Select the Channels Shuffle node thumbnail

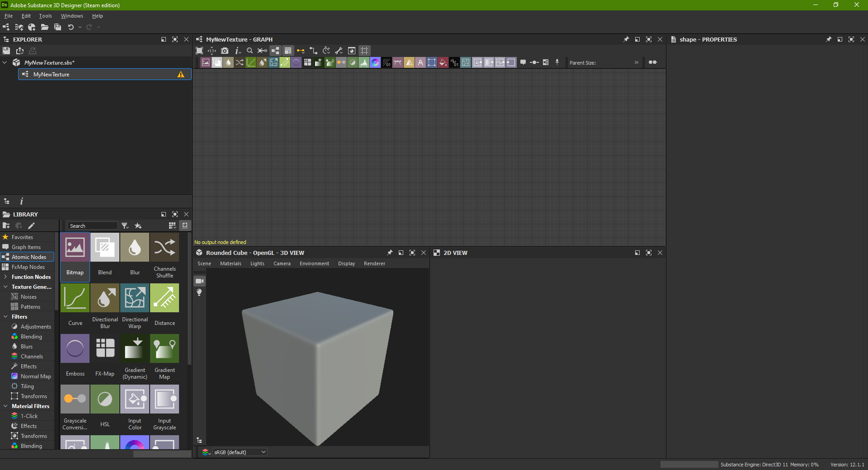(165, 257)
